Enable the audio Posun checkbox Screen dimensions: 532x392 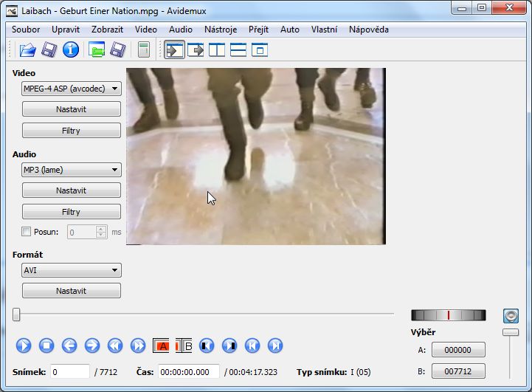pos(27,232)
